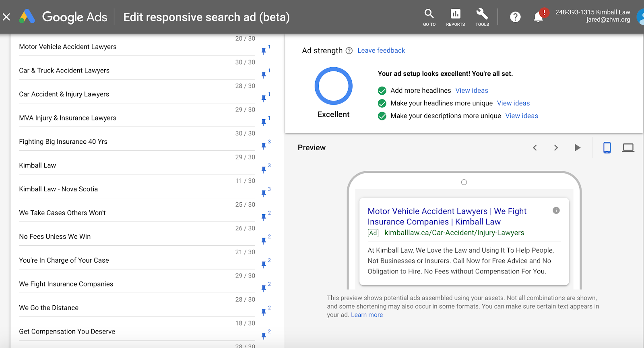Edit the Car & Truck Accident Lawyers headline
644x348 pixels.
[x=137, y=70]
